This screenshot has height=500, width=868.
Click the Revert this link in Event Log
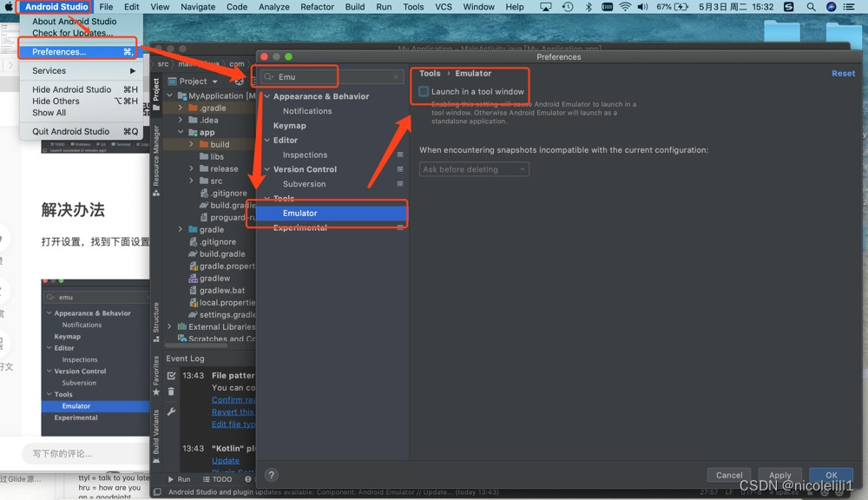[233, 412]
